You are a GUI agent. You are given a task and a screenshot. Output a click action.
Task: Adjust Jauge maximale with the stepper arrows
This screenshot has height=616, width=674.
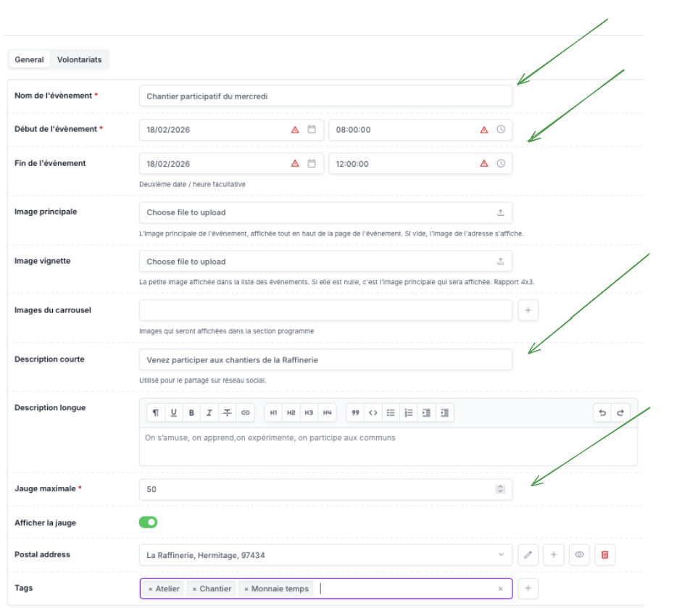tap(500, 489)
